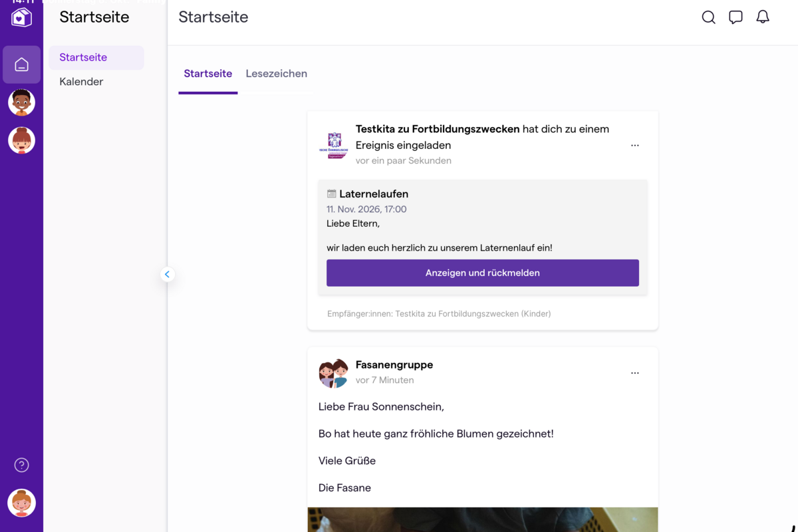
Task: Collapse the navigation panel with chevron
Action: click(x=167, y=274)
